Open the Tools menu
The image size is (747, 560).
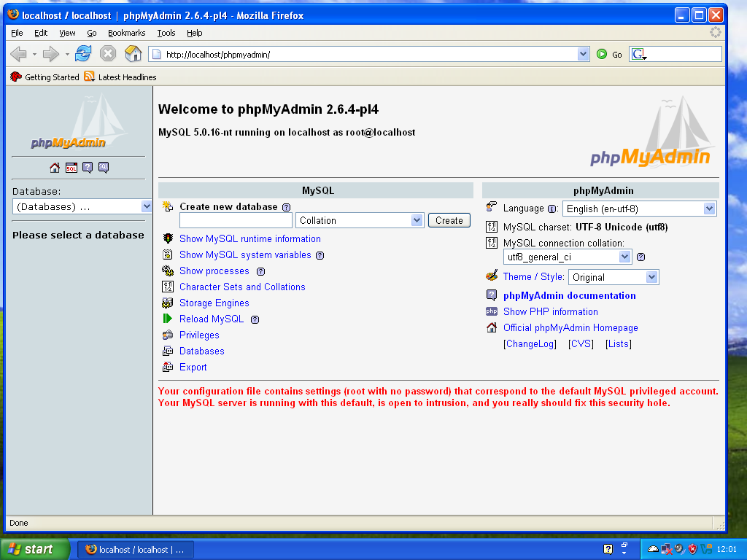pos(166,33)
